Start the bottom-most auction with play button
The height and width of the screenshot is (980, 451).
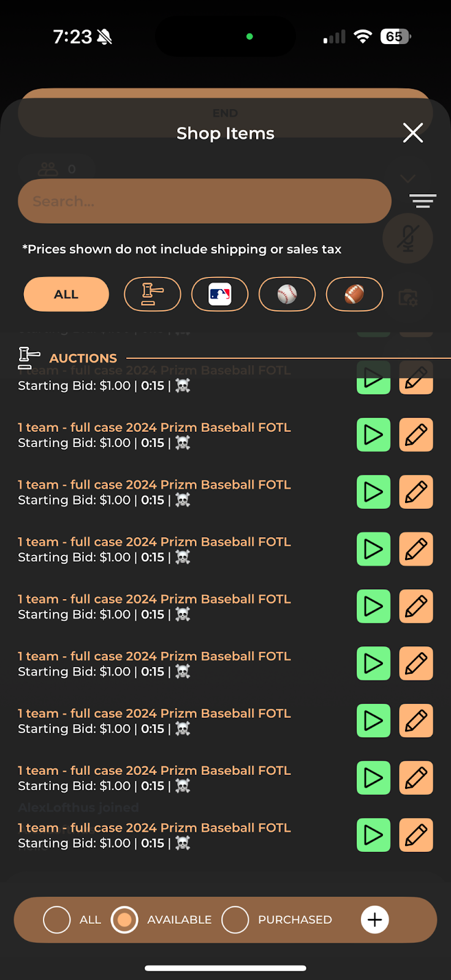(373, 835)
